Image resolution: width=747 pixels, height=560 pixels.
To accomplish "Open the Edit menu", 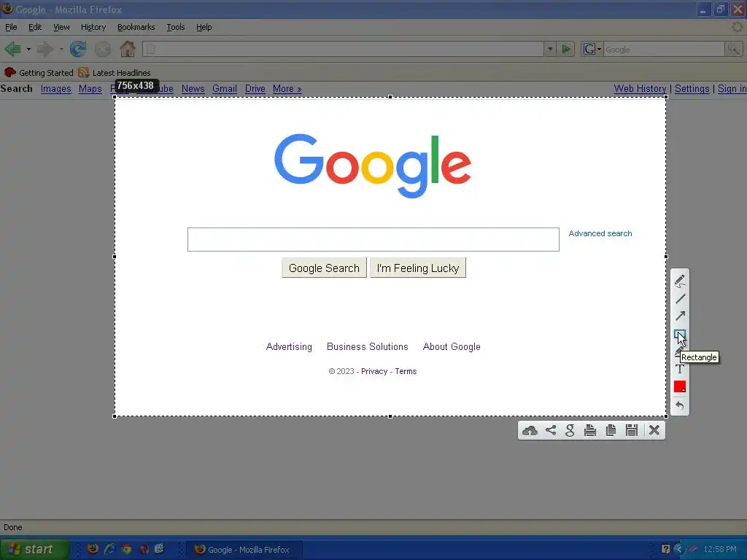I will point(35,27).
